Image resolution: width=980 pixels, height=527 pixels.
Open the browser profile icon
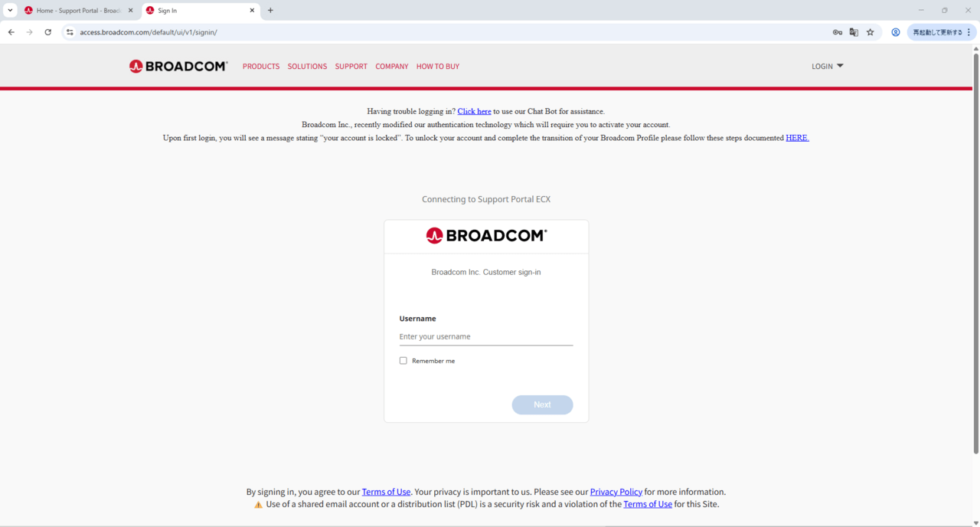pyautogui.click(x=895, y=32)
